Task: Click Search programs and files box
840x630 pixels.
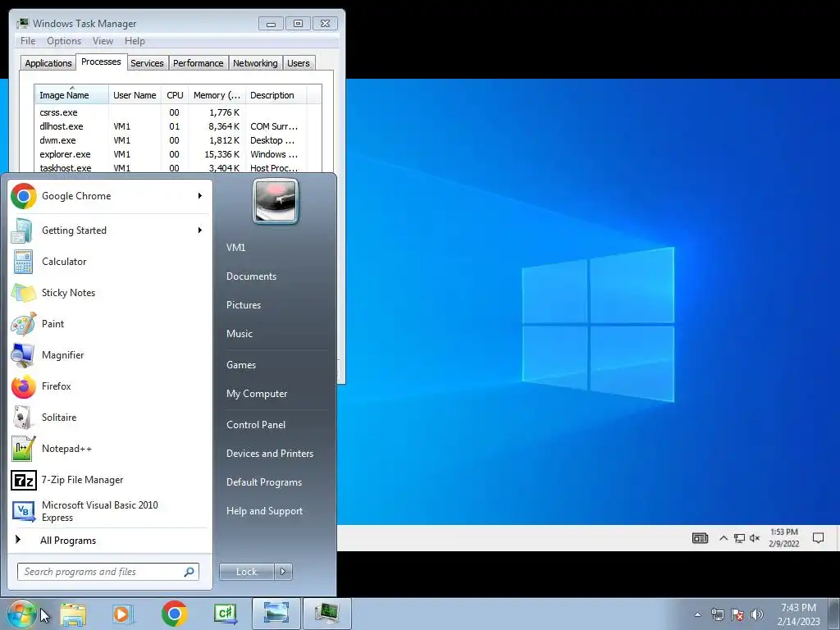Action: [107, 572]
